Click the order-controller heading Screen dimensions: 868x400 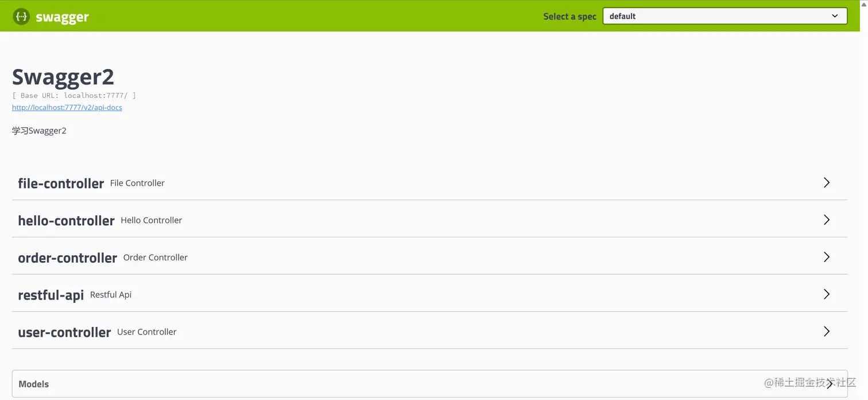67,257
